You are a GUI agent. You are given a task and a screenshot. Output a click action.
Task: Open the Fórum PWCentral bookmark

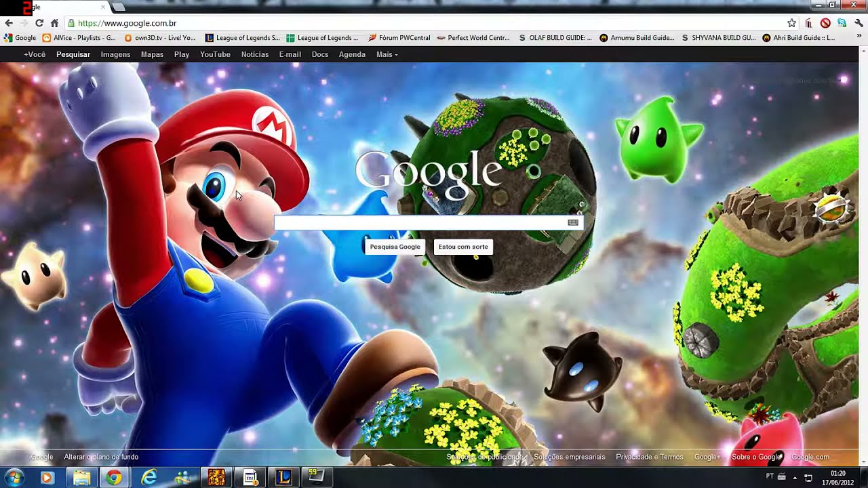pos(399,38)
